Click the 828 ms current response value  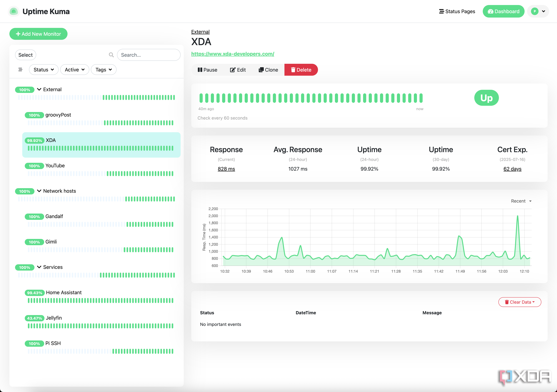pos(226,169)
